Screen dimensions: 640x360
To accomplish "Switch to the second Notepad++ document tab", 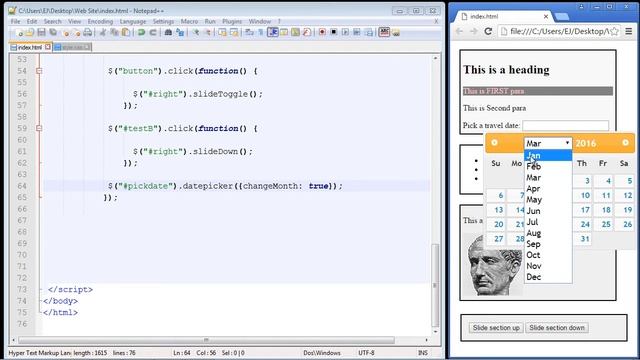I will pyautogui.click(x=72, y=47).
